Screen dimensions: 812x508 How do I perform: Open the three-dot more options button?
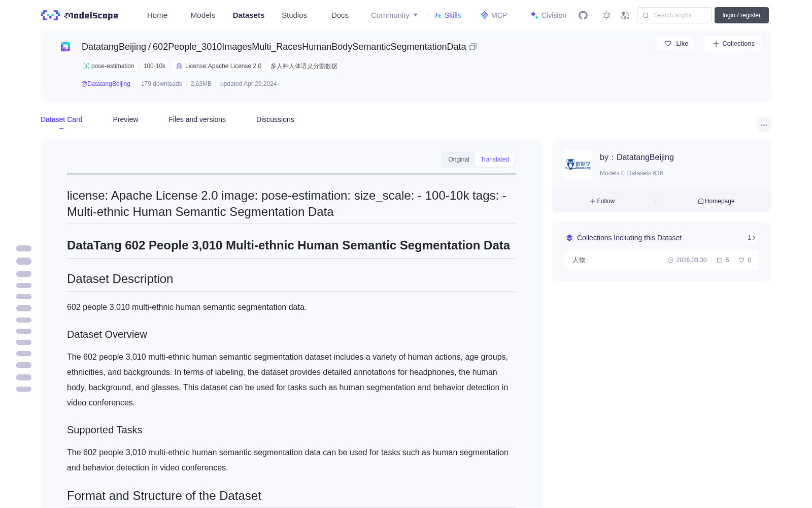[764, 125]
